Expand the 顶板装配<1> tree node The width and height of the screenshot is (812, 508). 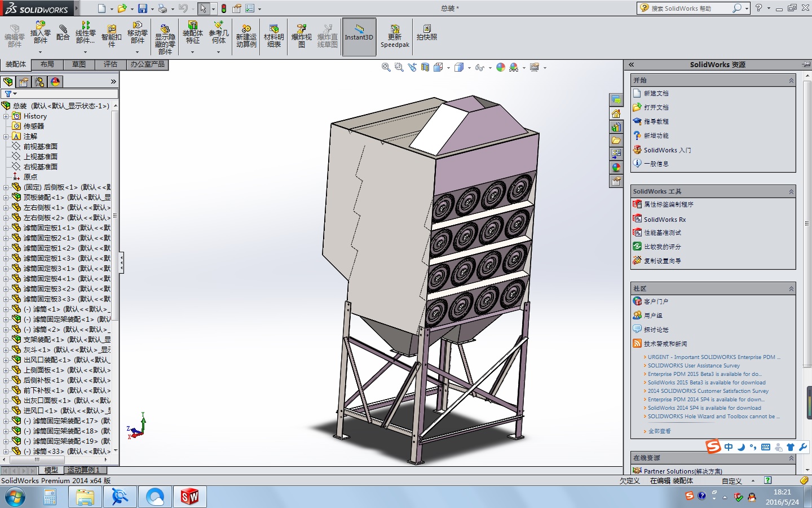coord(6,197)
